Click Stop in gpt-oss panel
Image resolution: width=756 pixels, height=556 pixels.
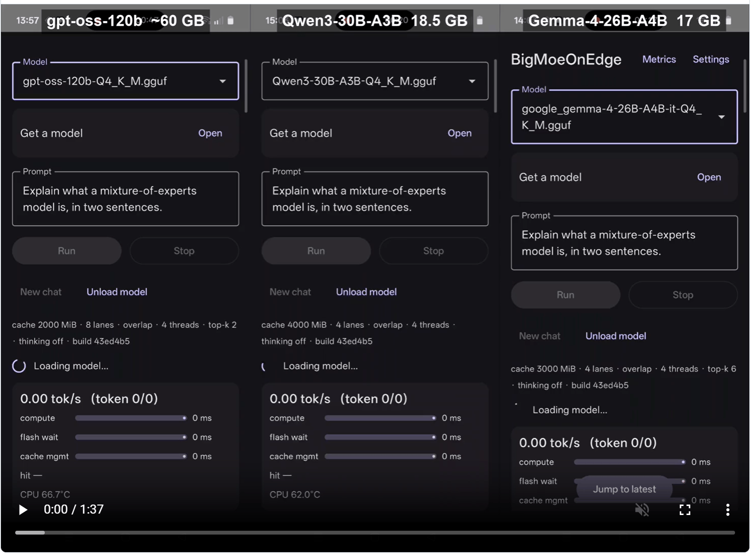coord(184,251)
